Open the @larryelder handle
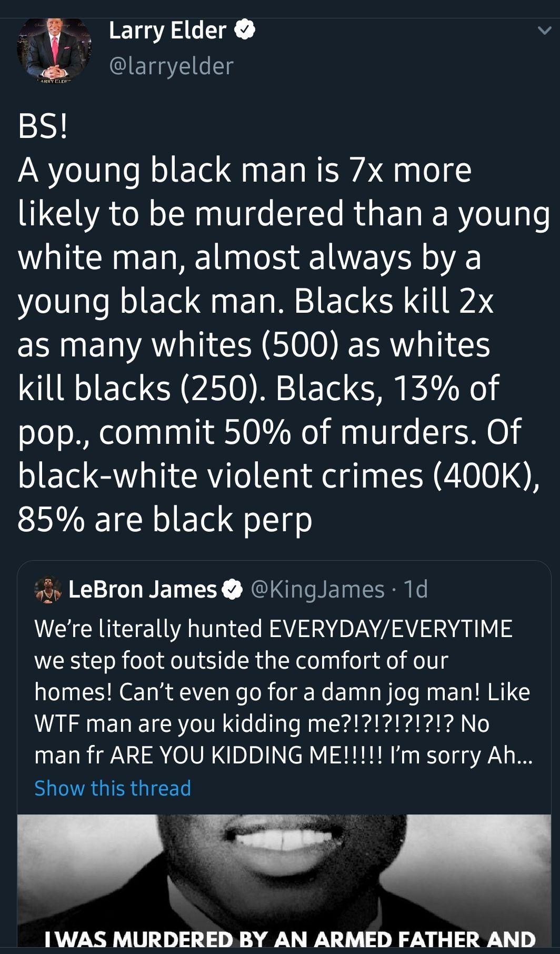560x954 pixels. [171, 66]
